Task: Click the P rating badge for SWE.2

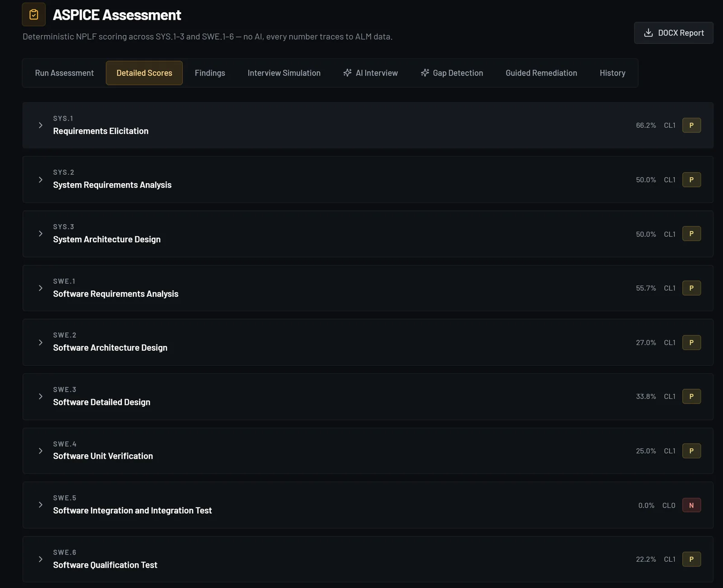Action: click(x=691, y=342)
